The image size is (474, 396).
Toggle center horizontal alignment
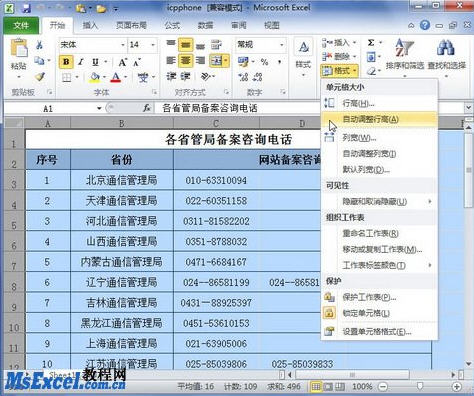pyautogui.click(x=186, y=61)
